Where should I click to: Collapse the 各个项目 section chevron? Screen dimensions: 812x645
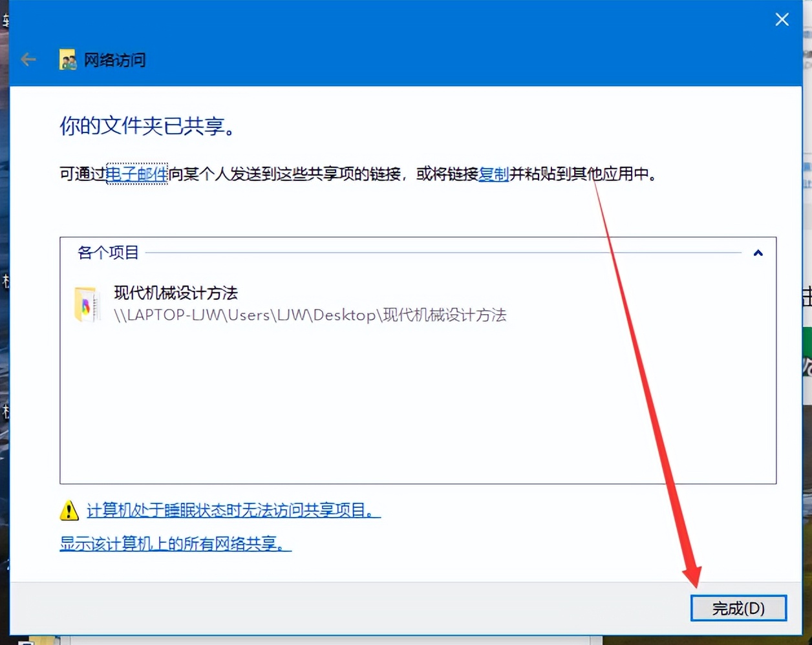point(758,253)
